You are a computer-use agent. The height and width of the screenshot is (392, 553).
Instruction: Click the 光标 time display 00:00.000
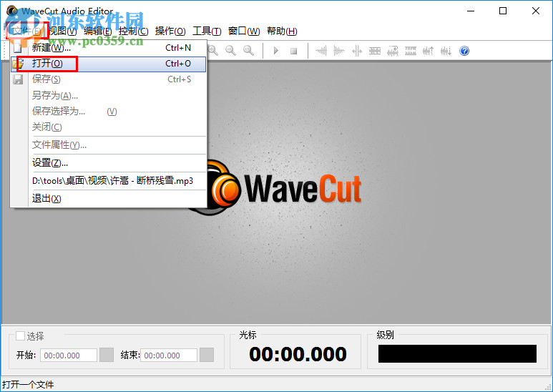(x=298, y=354)
